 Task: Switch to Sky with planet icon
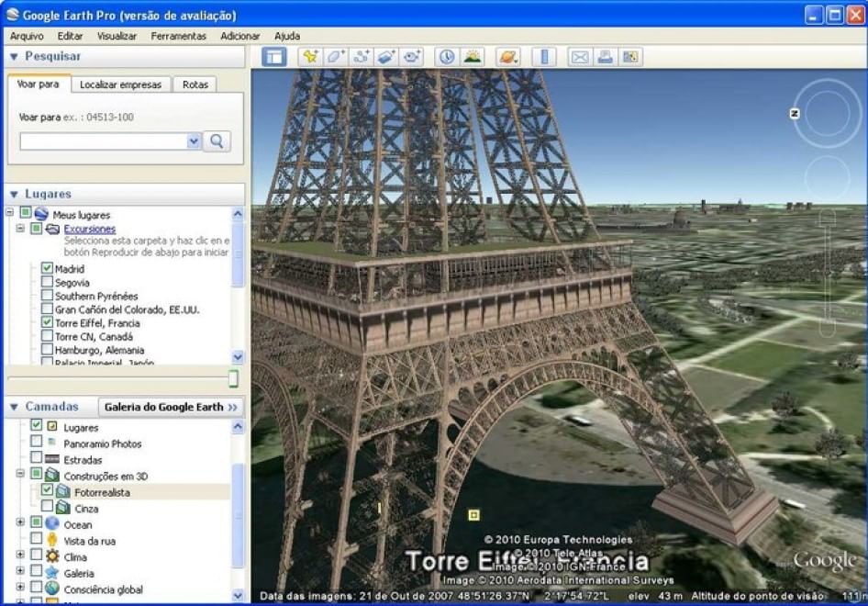click(x=507, y=57)
